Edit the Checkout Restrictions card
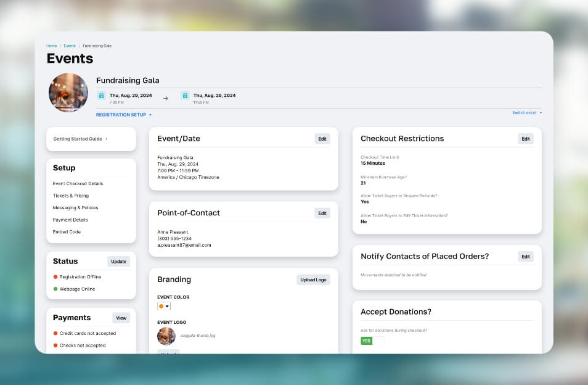Screen dimensions: 588x385 tap(525, 139)
